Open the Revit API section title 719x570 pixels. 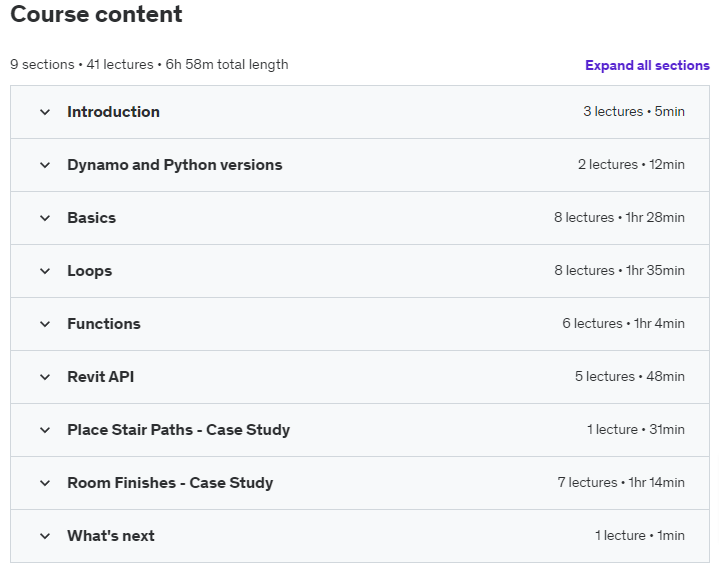click(x=100, y=377)
